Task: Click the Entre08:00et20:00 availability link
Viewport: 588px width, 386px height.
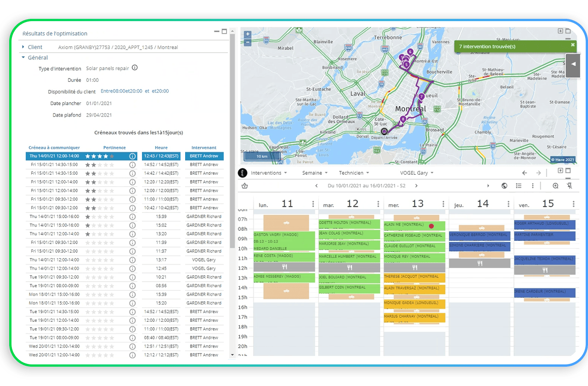Action: [x=121, y=91]
